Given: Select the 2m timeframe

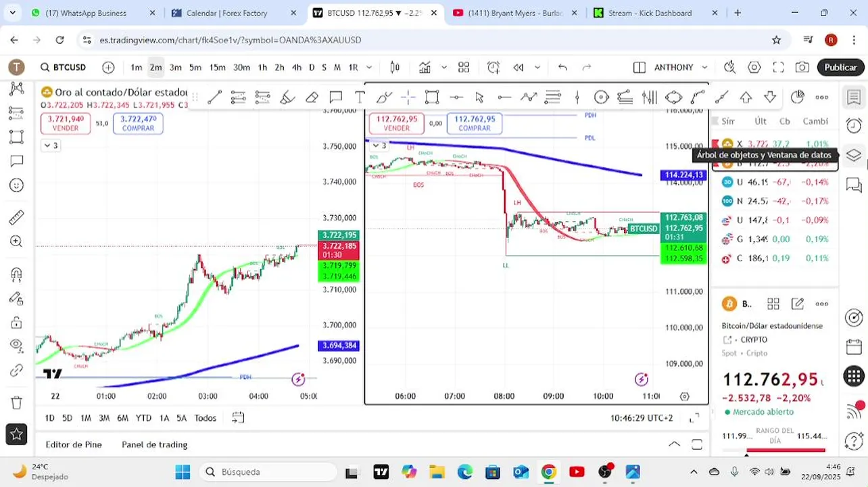Looking at the screenshot, I should click(x=155, y=67).
